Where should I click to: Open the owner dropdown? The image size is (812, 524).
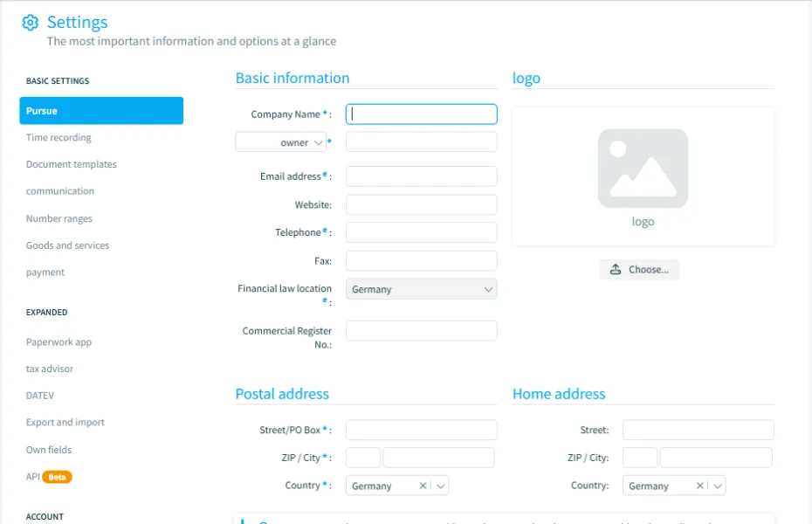[x=280, y=142]
